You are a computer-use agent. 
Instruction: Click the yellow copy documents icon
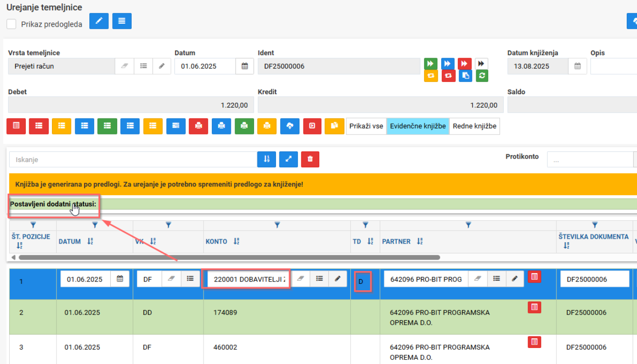click(x=334, y=126)
